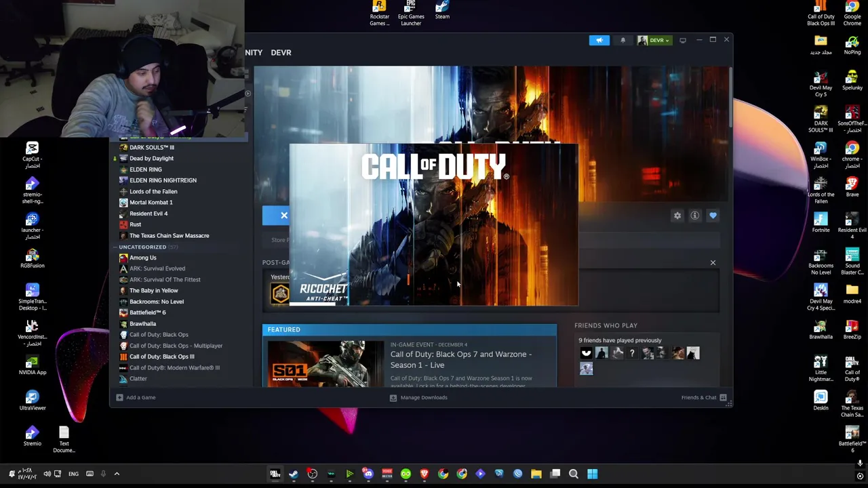Select The Texas Chain Saw Massacre in library
This screenshot has width=868, height=488.
[169, 235]
